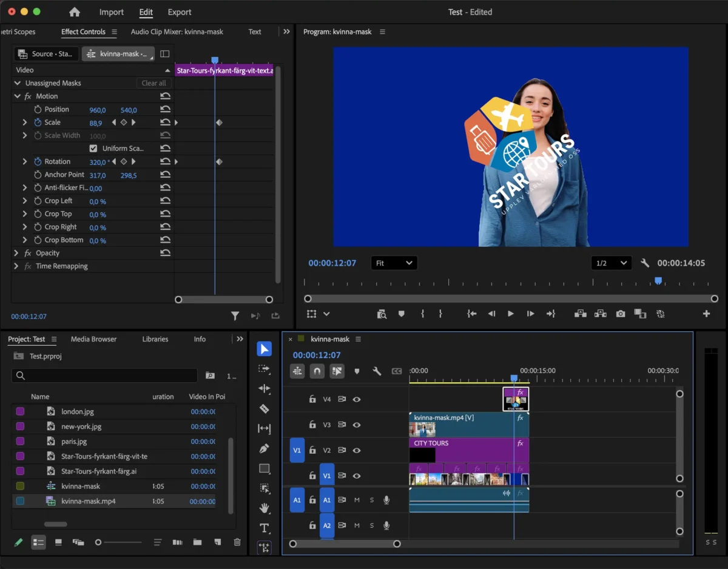
Task: Hide track V4 using its eye icon
Action: (357, 399)
